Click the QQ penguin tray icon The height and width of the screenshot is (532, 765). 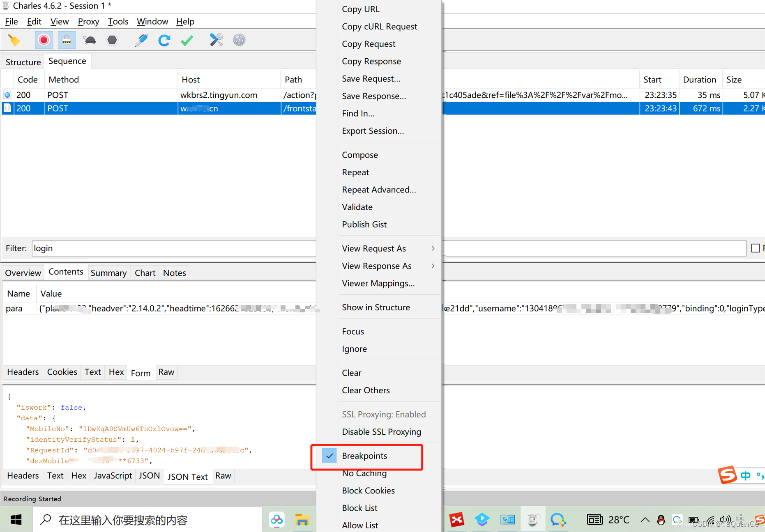[661, 520]
